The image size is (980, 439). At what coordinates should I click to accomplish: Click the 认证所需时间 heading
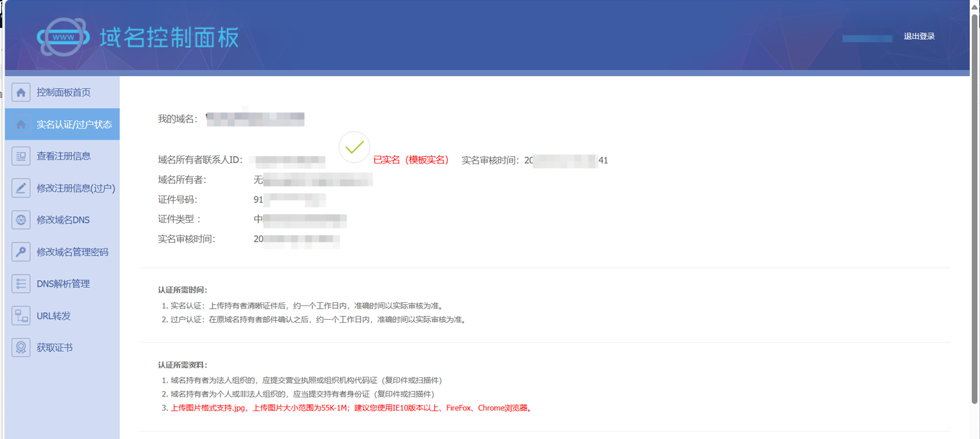click(x=183, y=290)
